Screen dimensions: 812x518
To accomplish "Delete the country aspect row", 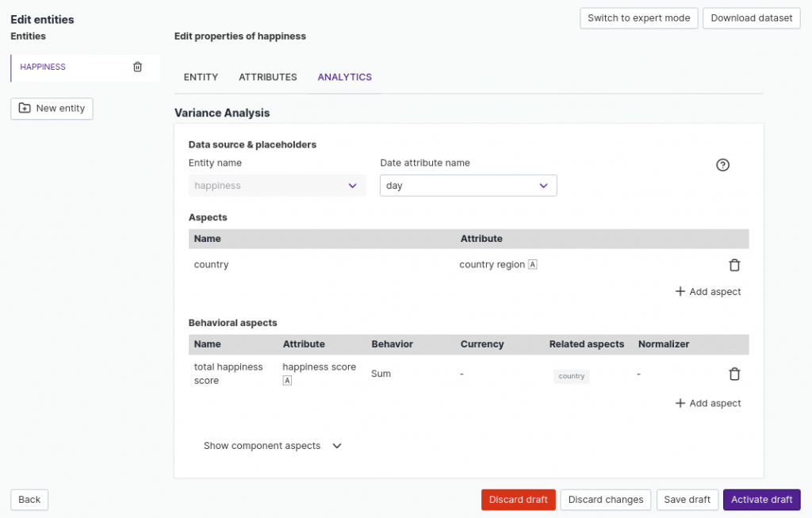I will pos(734,265).
